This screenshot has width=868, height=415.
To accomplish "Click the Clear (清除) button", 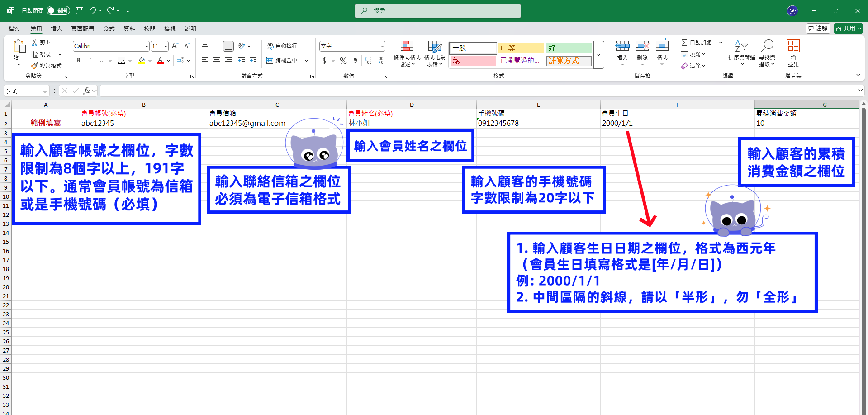I will [x=693, y=66].
